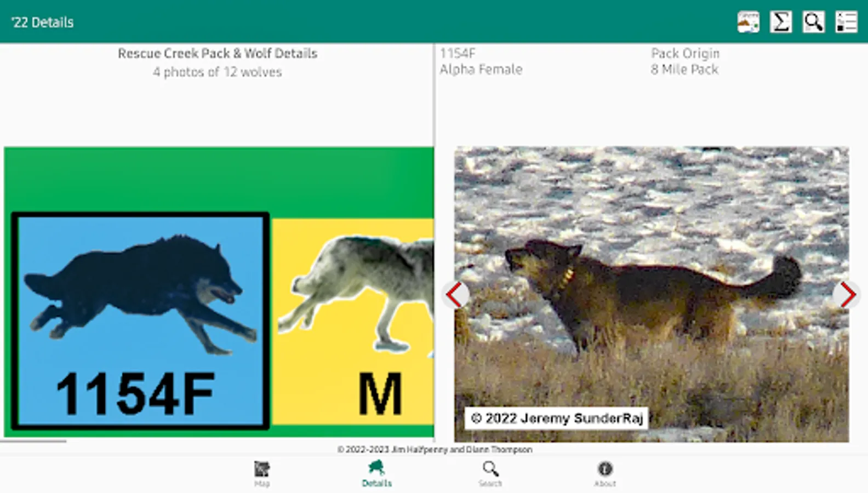Open the magnifier search icon in top bar
The height and width of the screenshot is (493, 868).
tap(814, 22)
